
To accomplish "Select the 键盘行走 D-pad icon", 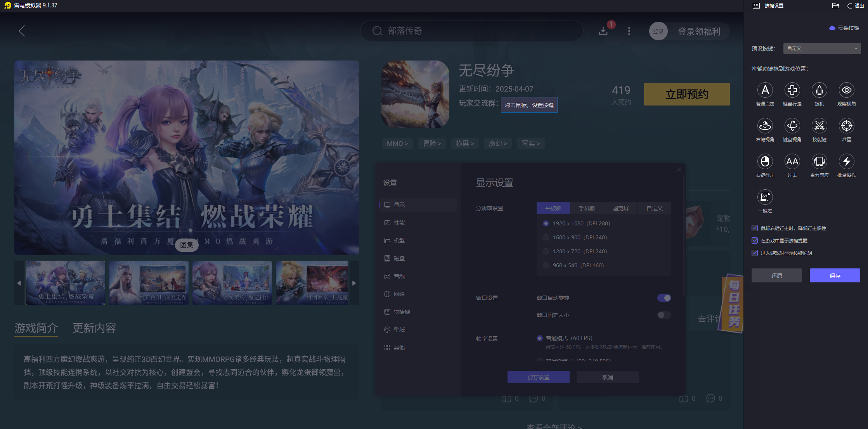I will (x=792, y=90).
